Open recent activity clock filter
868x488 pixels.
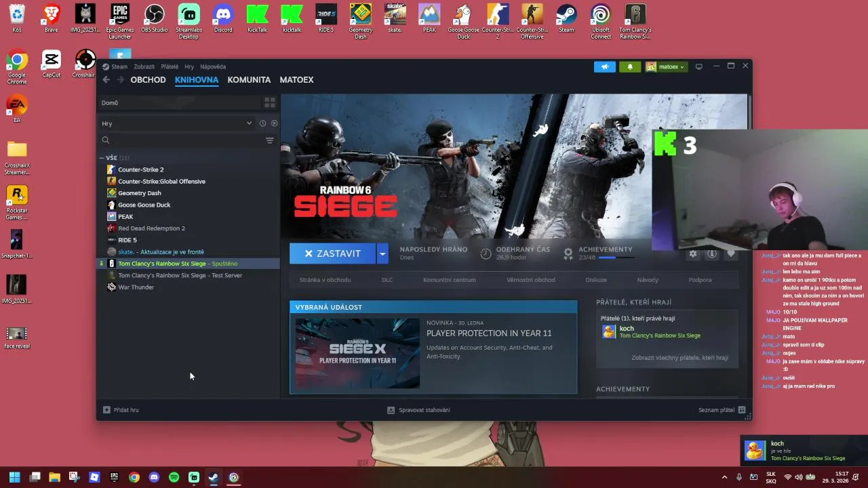(262, 123)
